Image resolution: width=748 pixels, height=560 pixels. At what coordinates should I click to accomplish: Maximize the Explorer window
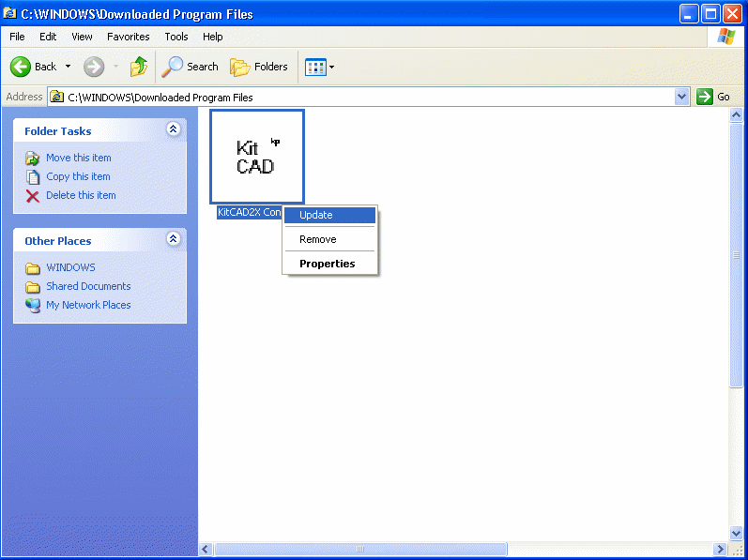710,14
